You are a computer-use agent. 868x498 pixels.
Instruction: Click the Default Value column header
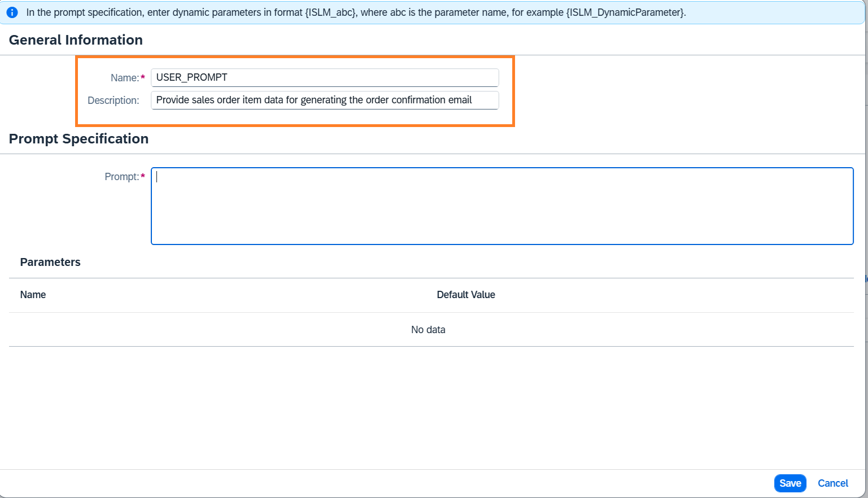(x=465, y=295)
